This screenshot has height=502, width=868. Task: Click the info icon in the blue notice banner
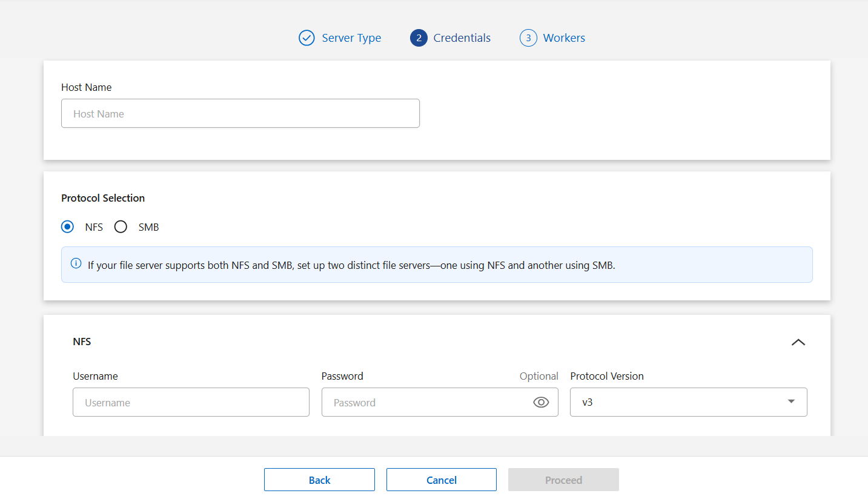click(x=76, y=263)
